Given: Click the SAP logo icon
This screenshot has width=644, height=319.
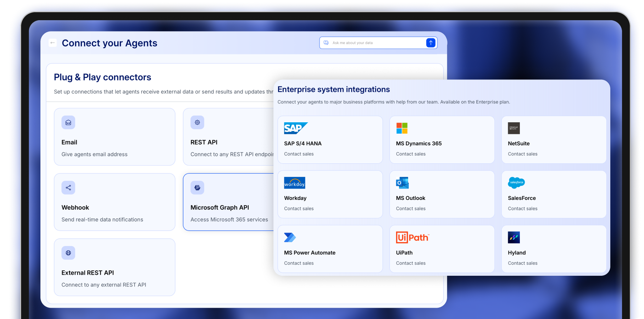Looking at the screenshot, I should pos(296,128).
